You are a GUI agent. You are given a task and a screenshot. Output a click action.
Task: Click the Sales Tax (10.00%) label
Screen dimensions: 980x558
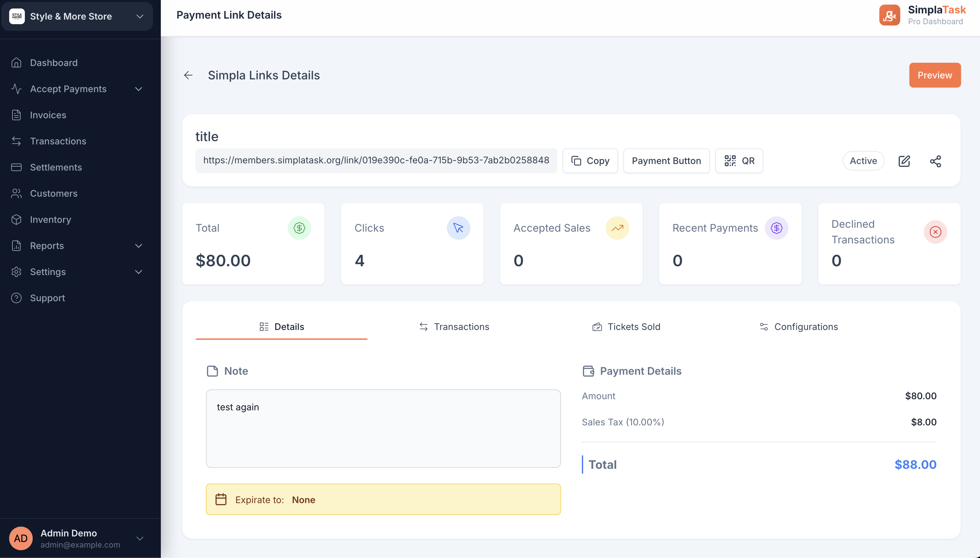click(623, 422)
